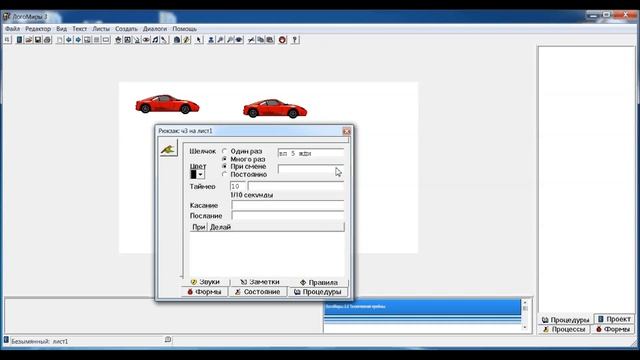Open the Вид menu
The height and width of the screenshot is (360, 640).
tap(62, 29)
